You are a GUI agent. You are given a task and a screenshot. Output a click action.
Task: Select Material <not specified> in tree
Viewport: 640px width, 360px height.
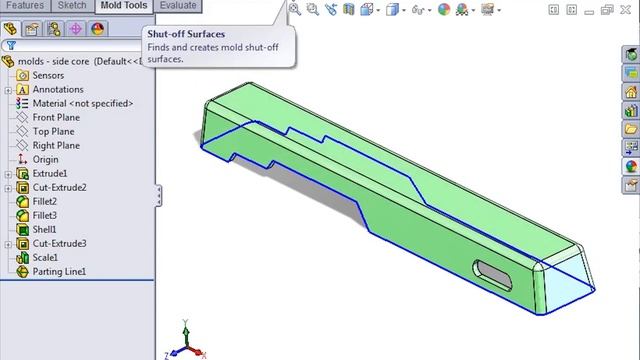click(x=83, y=103)
